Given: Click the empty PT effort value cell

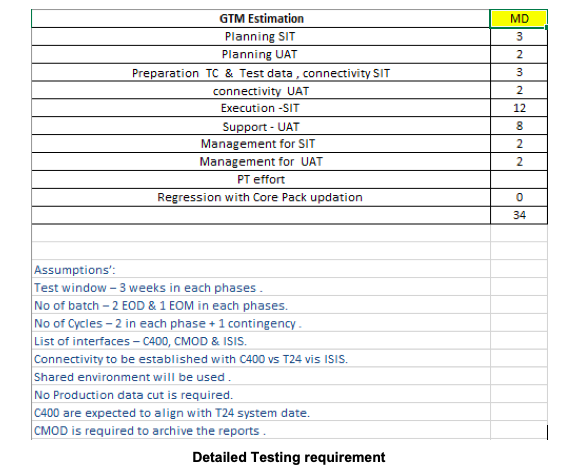Looking at the screenshot, I should pos(519,180).
